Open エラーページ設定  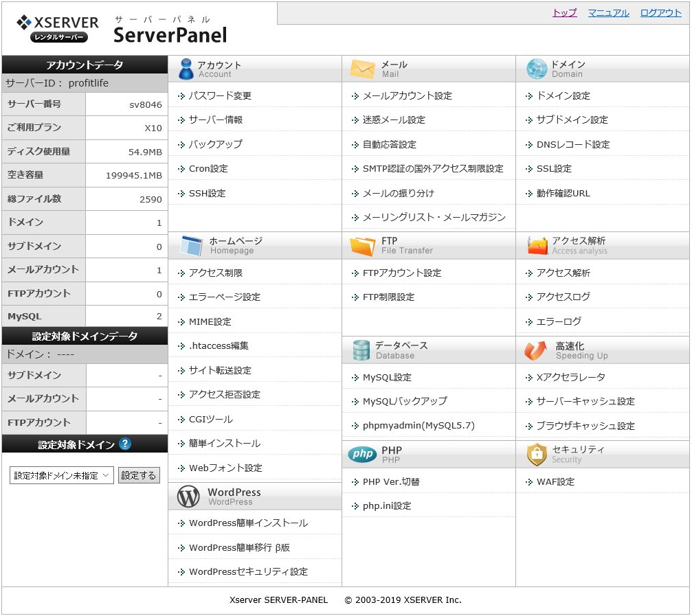224,297
